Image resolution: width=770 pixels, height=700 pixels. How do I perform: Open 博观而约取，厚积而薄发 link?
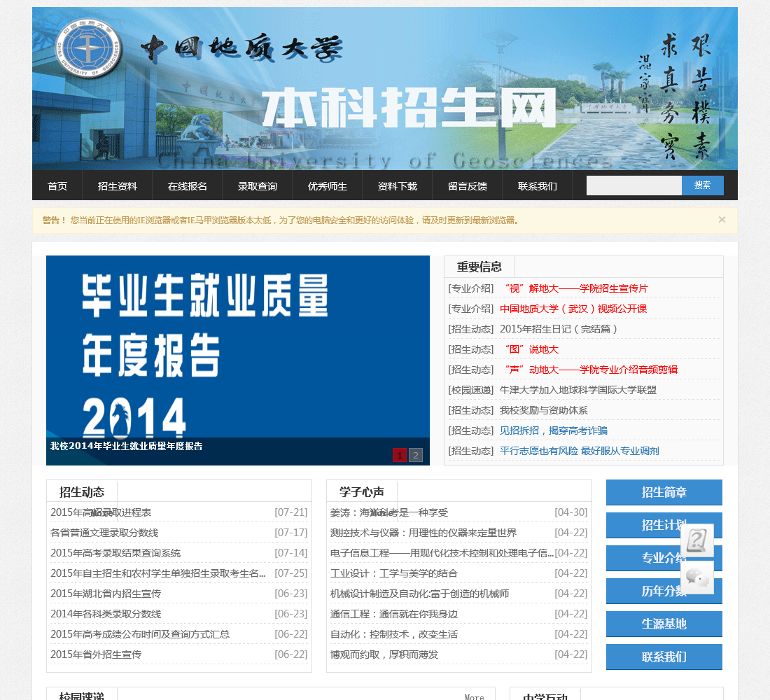tap(384, 654)
